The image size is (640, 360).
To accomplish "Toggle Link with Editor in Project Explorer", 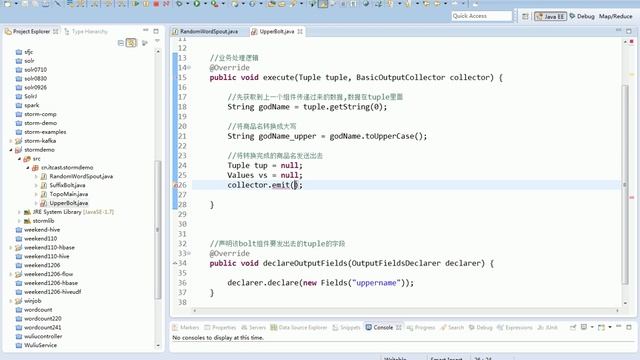I will coord(131,42).
